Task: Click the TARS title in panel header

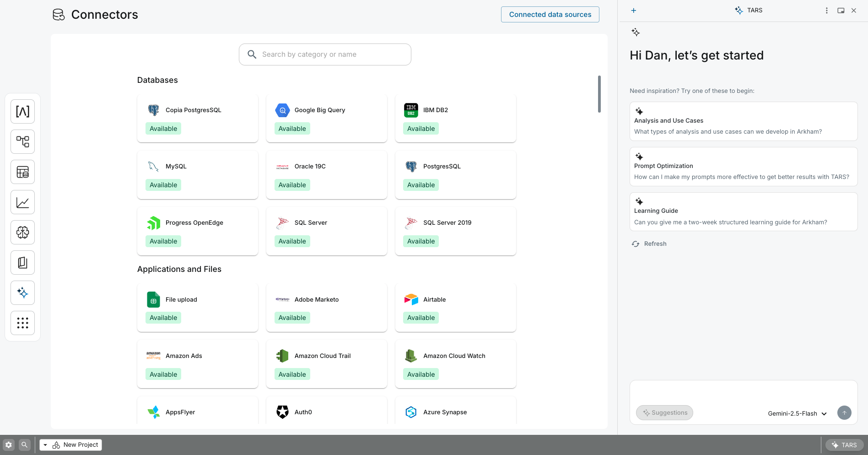Action: click(x=755, y=11)
